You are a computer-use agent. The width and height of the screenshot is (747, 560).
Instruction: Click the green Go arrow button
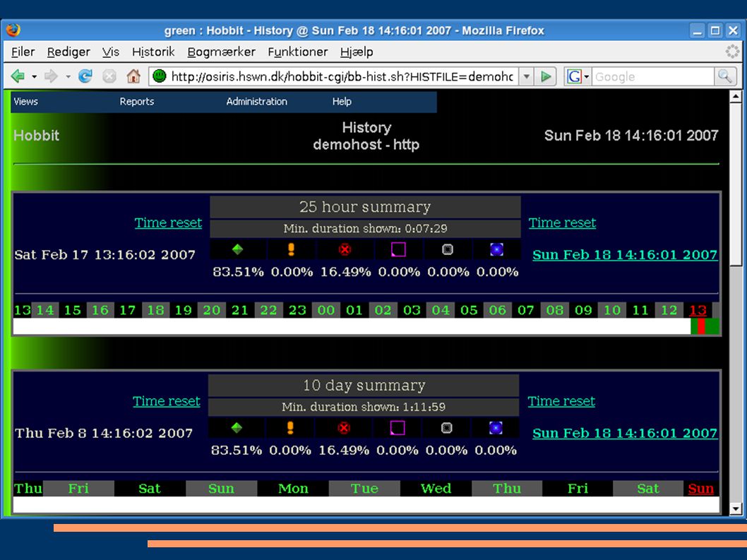[546, 76]
